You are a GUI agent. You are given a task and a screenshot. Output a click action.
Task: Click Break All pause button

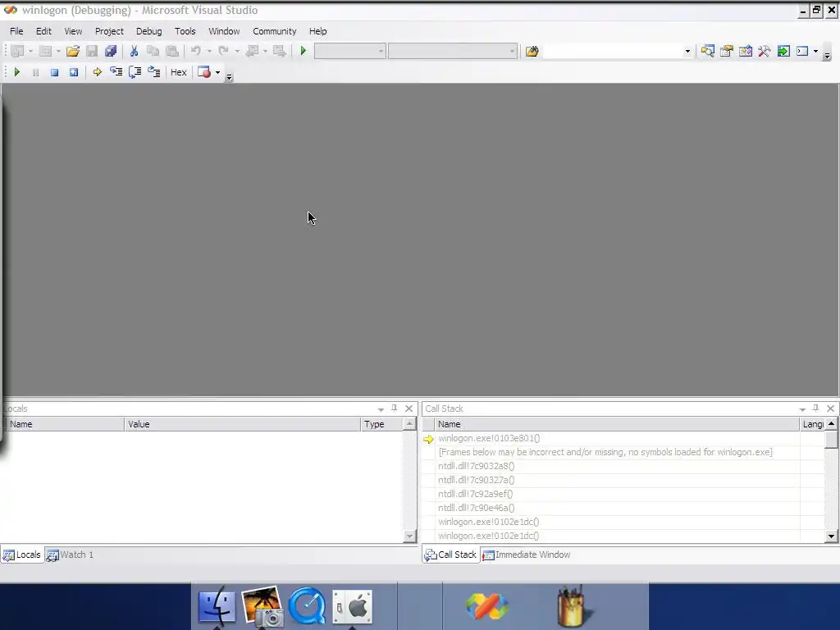pos(35,72)
